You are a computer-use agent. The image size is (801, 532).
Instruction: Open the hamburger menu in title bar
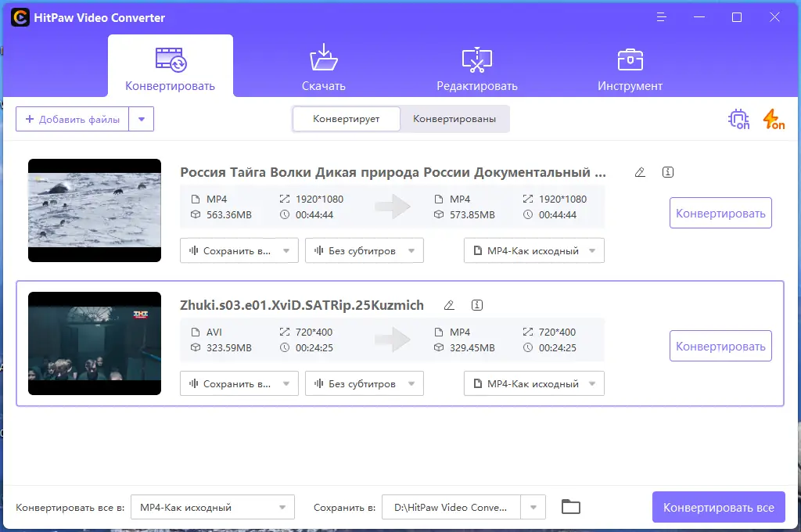click(661, 16)
